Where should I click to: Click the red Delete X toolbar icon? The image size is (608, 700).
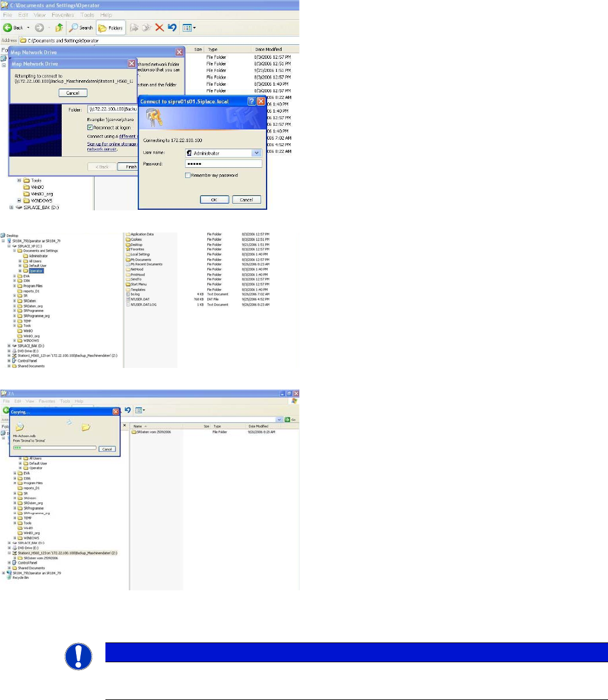(159, 28)
